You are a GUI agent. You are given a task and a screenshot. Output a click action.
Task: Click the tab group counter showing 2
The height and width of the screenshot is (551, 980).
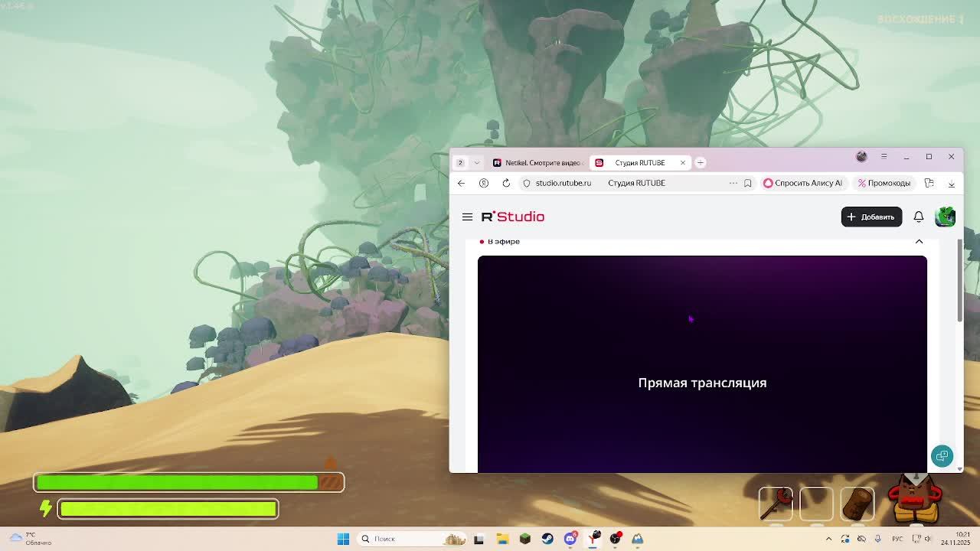(460, 162)
